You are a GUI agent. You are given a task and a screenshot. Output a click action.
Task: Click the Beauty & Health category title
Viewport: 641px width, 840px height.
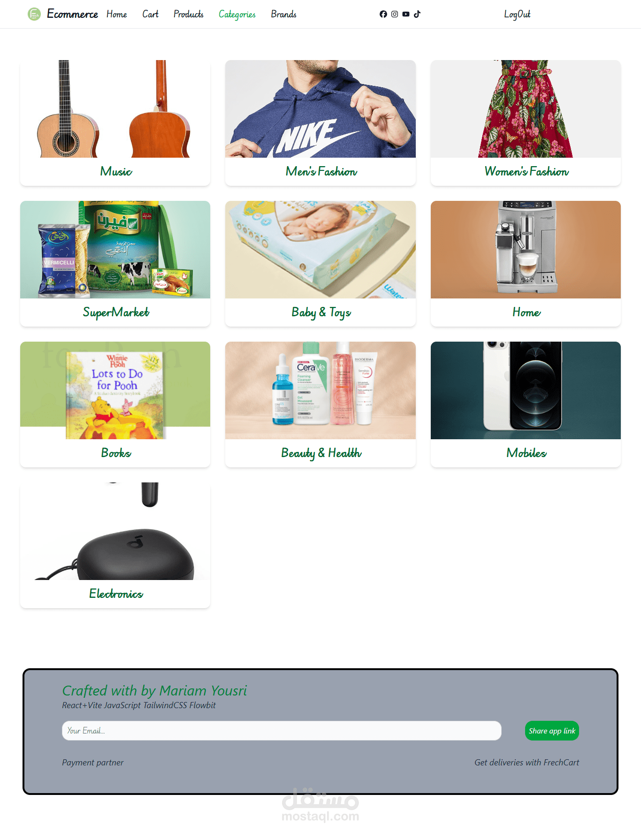[x=321, y=453]
